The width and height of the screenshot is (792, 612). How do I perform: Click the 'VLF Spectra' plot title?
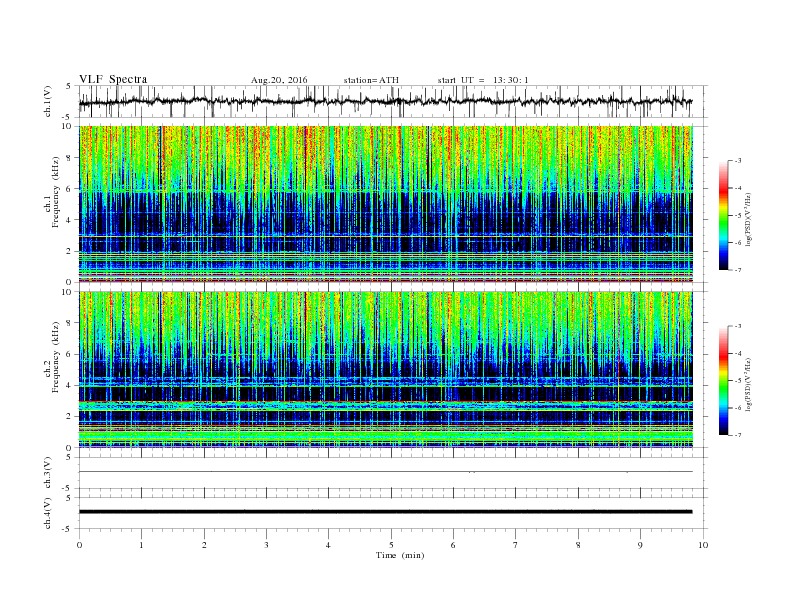113,79
